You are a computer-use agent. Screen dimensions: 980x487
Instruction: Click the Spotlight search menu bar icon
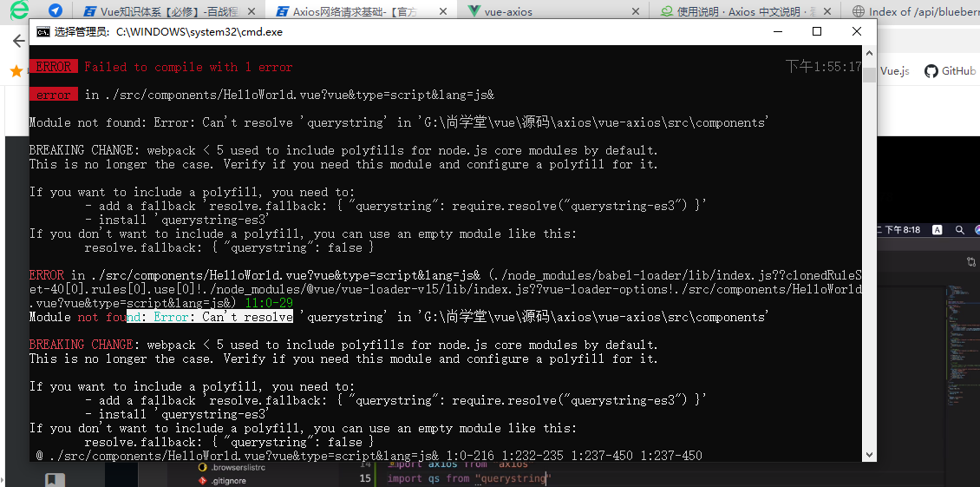tap(959, 230)
